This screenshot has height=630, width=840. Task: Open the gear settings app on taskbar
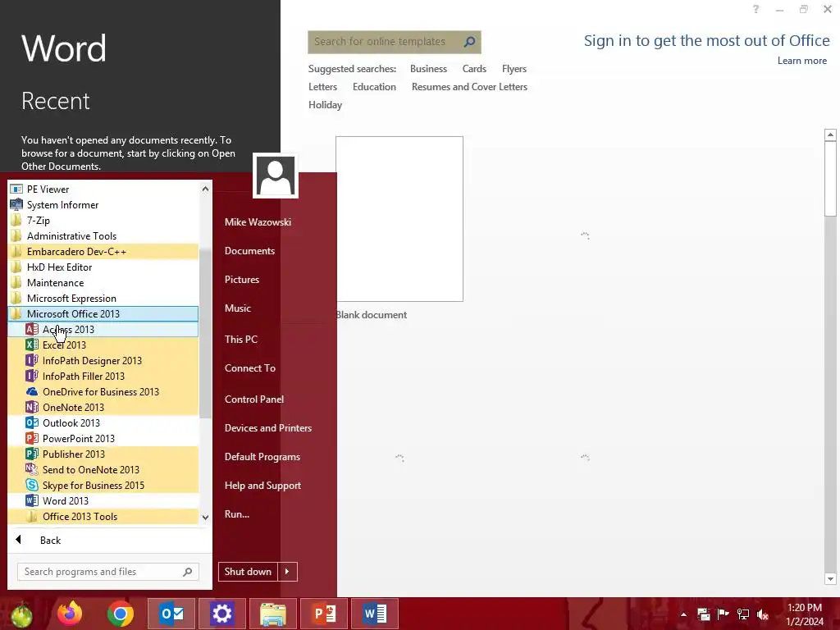click(x=221, y=614)
